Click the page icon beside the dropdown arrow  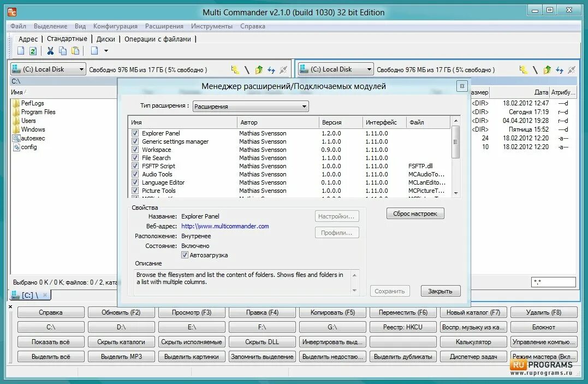pos(94,51)
